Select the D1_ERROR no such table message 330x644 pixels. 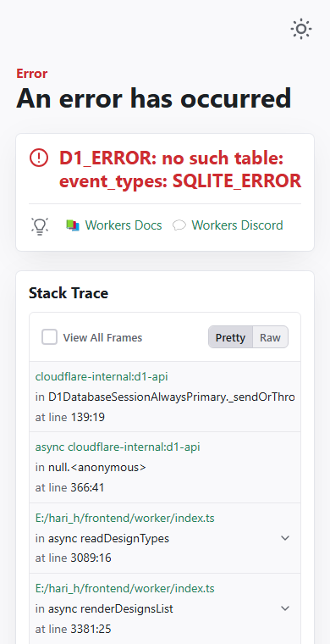[180, 169]
